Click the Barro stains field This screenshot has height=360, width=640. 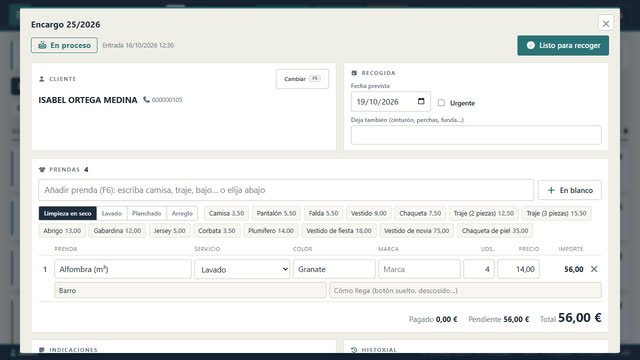coord(190,291)
